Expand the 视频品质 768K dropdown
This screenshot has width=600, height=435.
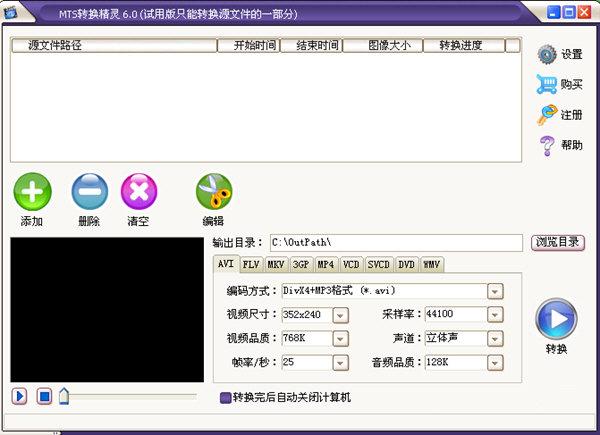(340, 339)
